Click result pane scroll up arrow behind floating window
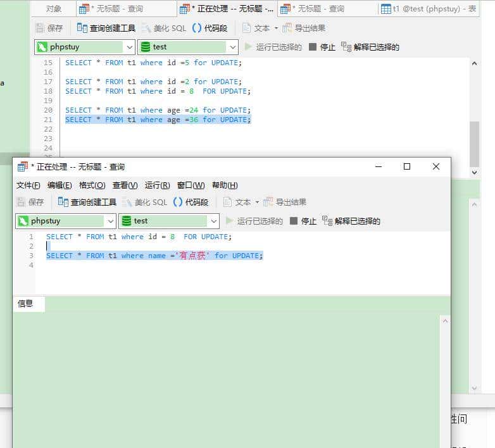 click(474, 205)
